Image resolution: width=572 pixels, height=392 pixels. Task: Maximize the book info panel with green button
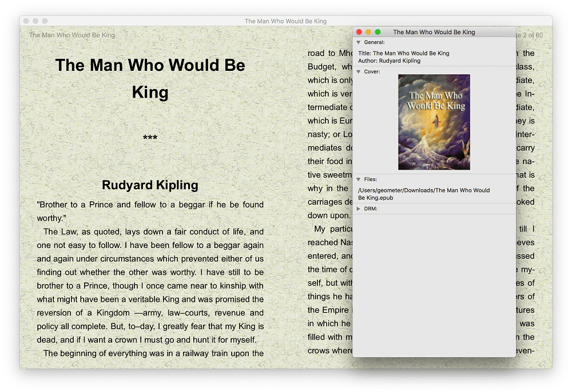378,32
